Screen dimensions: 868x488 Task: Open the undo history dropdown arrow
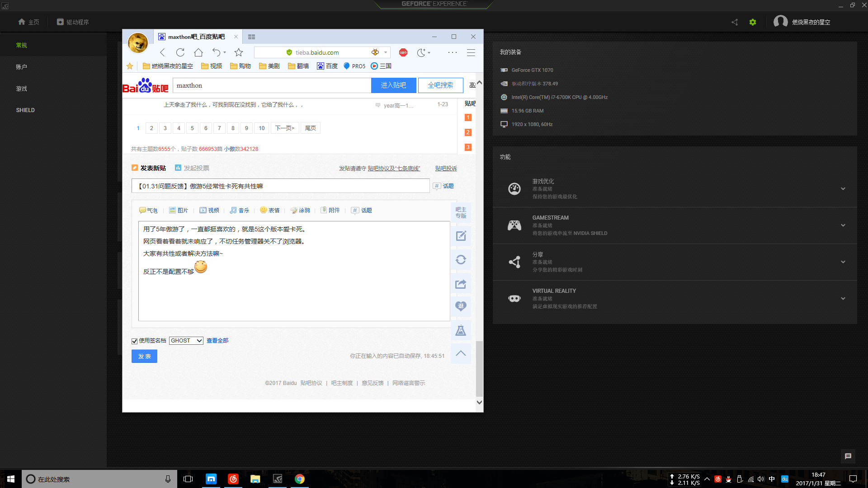[225, 52]
